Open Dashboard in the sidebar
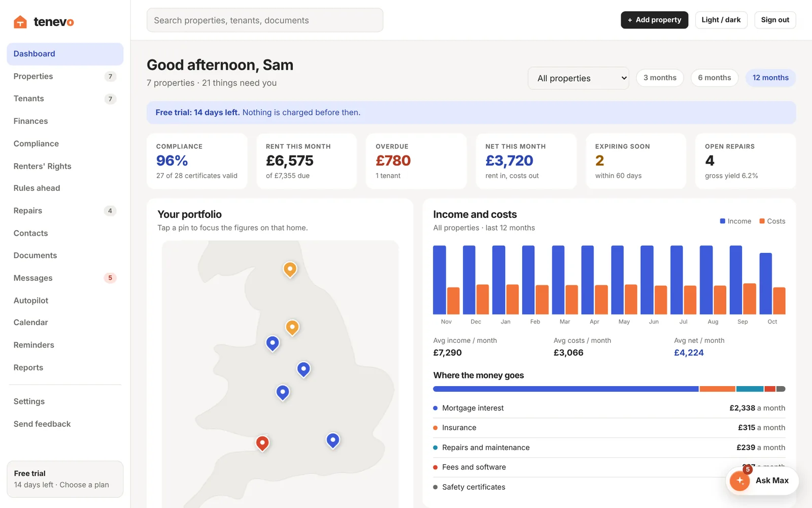The image size is (812, 508). (65, 54)
